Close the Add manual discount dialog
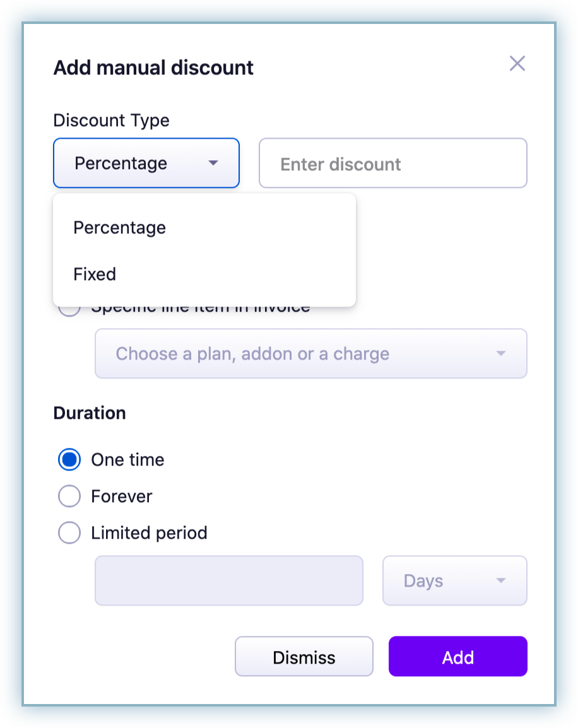The width and height of the screenshot is (578, 728). pos(517,64)
